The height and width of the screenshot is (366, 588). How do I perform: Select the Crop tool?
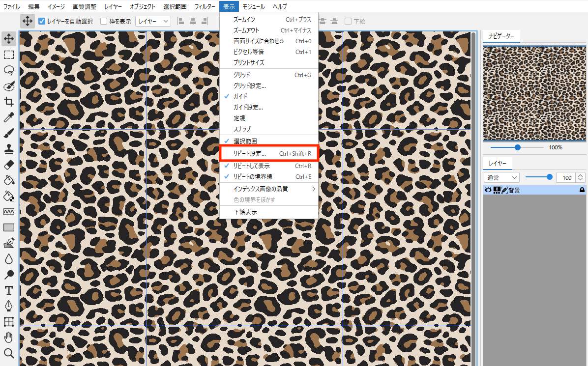click(8, 102)
